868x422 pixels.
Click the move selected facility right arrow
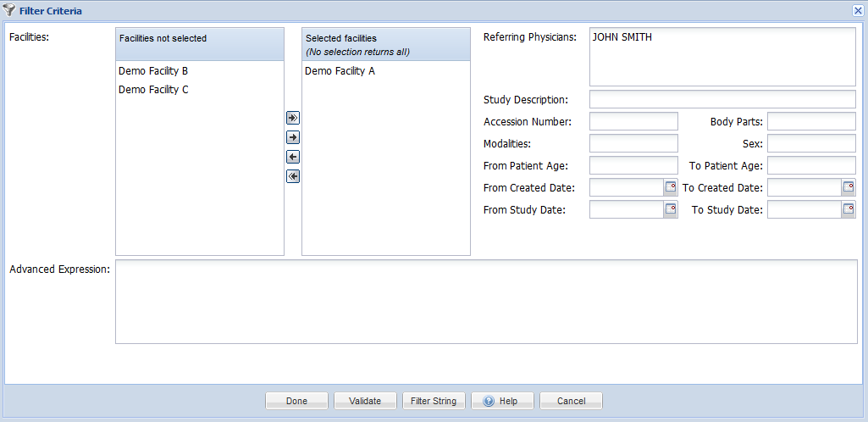[x=293, y=137]
